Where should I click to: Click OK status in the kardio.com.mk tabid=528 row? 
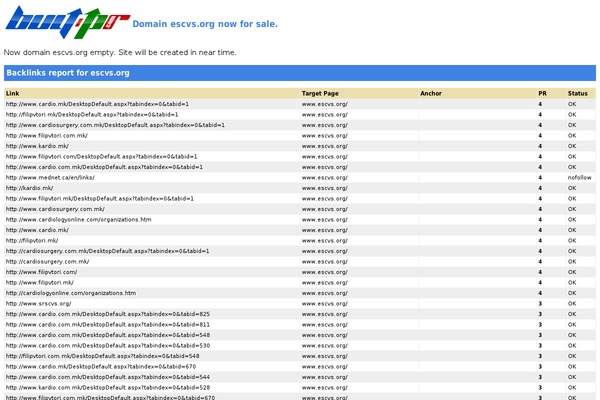572,388
